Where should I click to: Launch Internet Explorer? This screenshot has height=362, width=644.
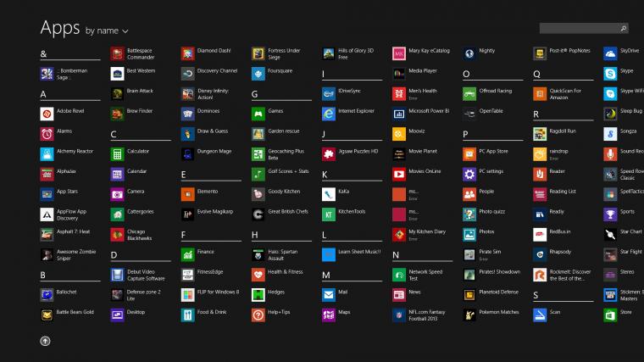329,114
